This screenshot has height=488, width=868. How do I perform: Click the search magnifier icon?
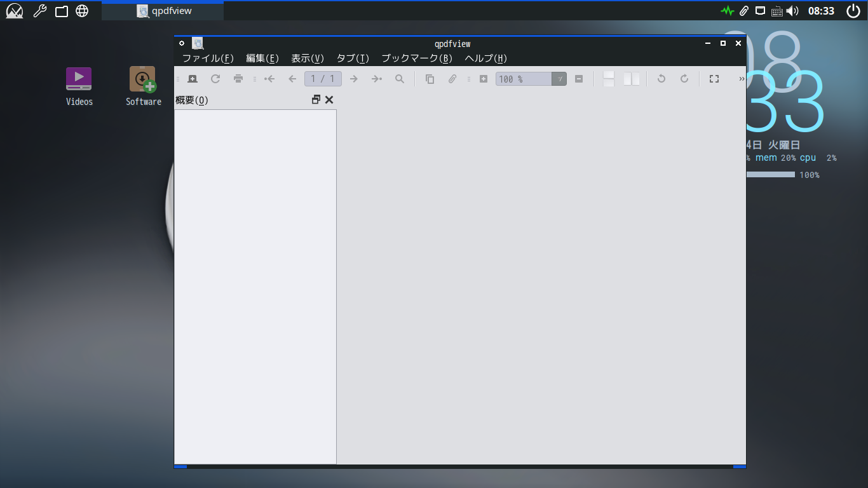point(400,79)
